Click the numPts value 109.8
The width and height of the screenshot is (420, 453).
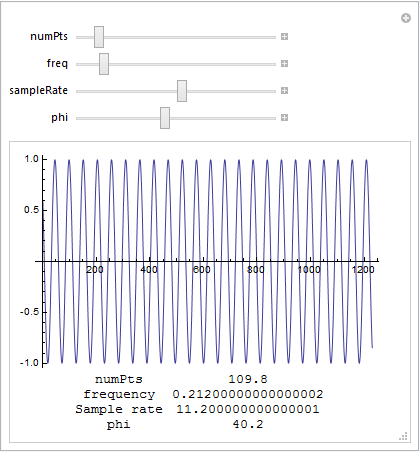(x=248, y=379)
